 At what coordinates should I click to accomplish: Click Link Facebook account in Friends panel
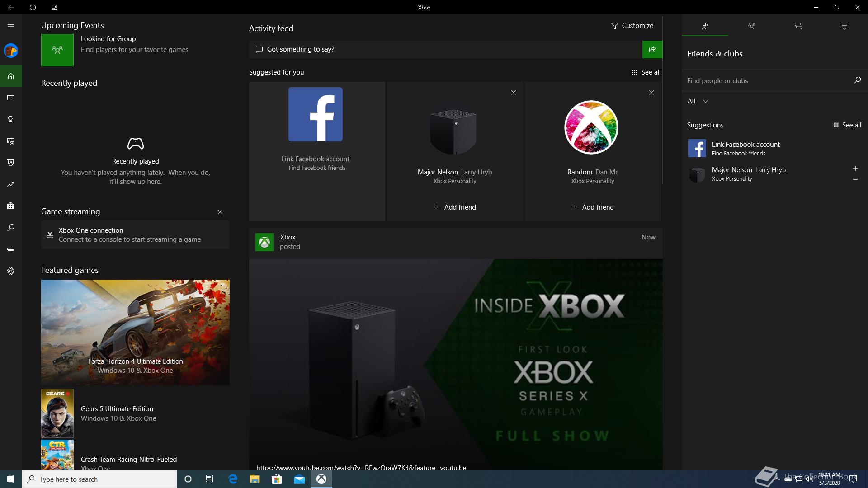click(774, 148)
